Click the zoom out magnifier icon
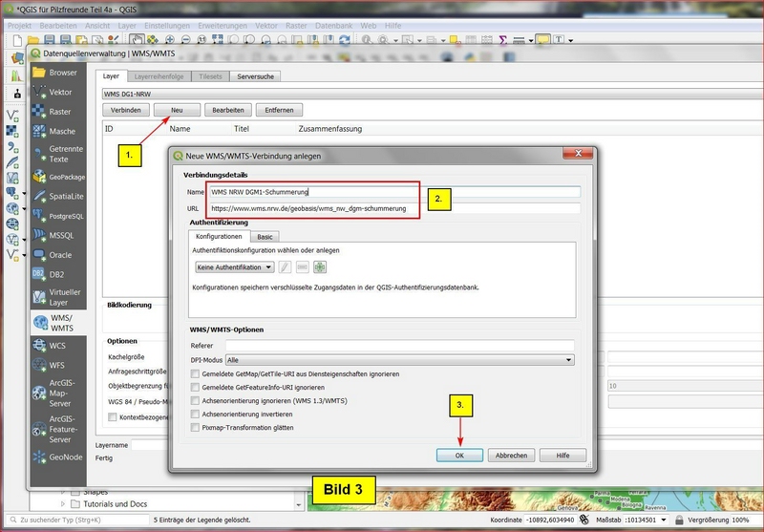 click(x=185, y=40)
